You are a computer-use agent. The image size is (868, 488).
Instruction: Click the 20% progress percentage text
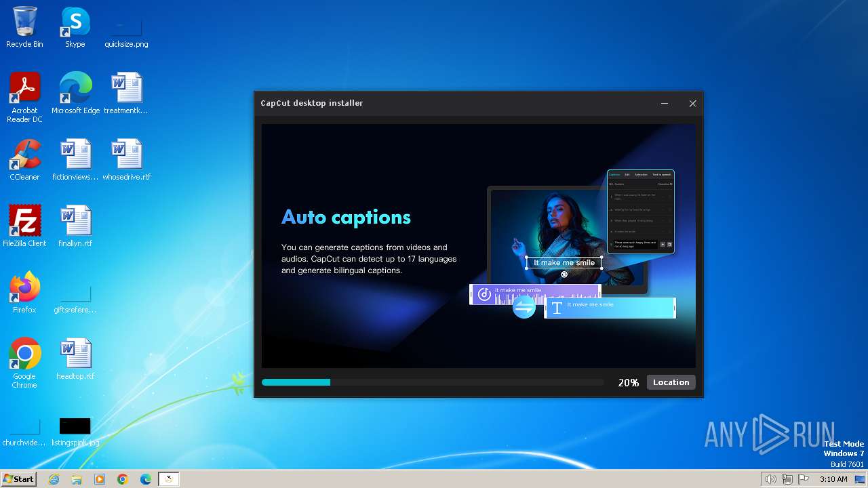(629, 383)
